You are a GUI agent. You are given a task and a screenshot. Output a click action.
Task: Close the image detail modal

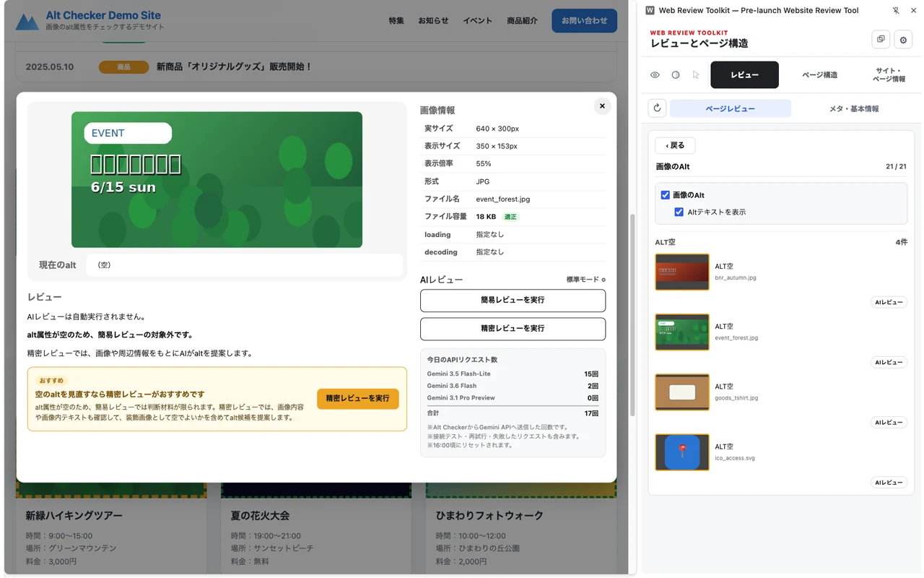tap(602, 106)
